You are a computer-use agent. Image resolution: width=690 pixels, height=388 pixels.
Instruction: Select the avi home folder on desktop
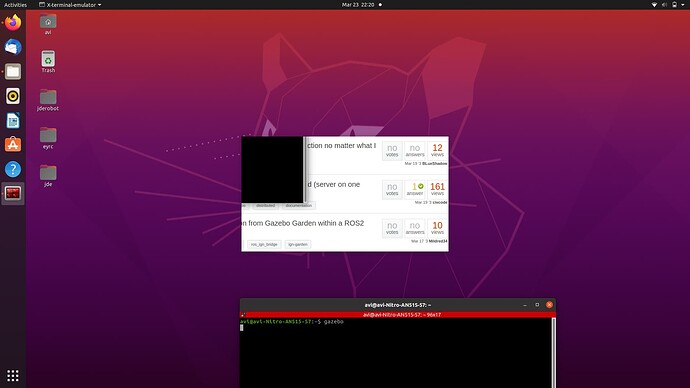coord(48,24)
